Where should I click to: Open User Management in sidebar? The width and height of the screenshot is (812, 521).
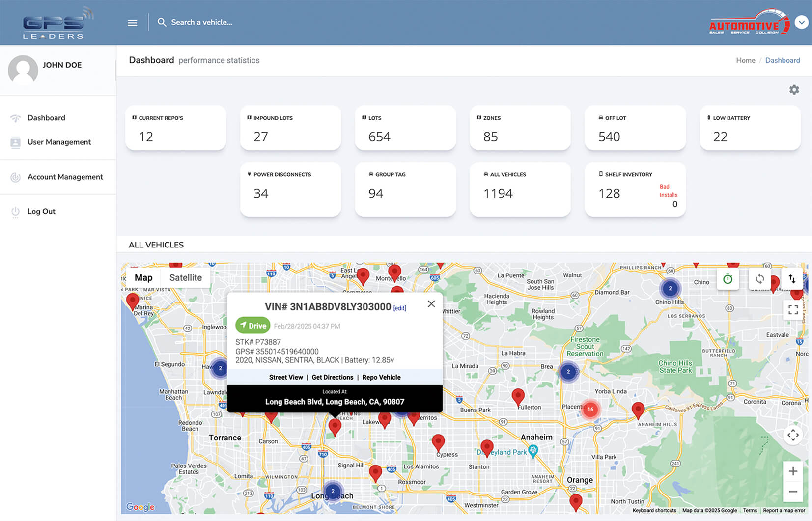(59, 142)
